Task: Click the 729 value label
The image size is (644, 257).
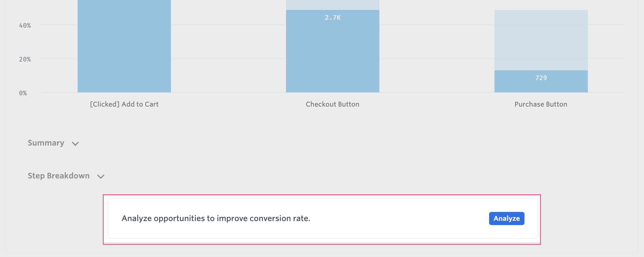Action: 541,78
